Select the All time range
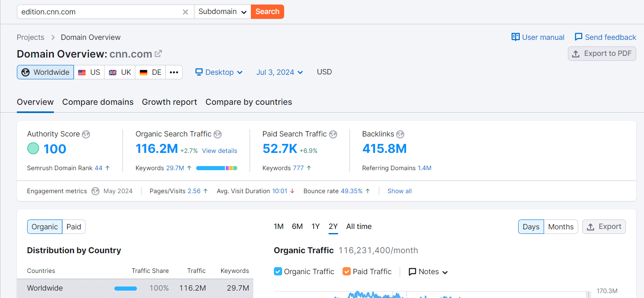This screenshot has width=644, height=298. [x=359, y=226]
